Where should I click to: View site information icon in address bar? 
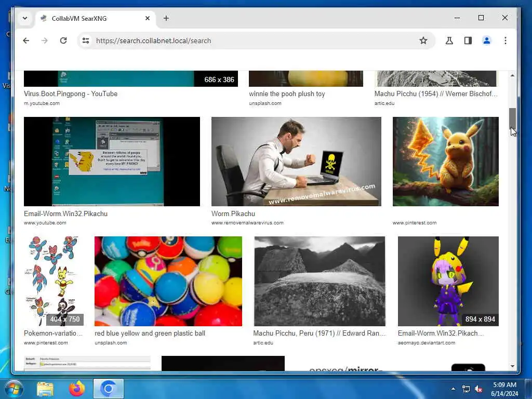[86, 41]
